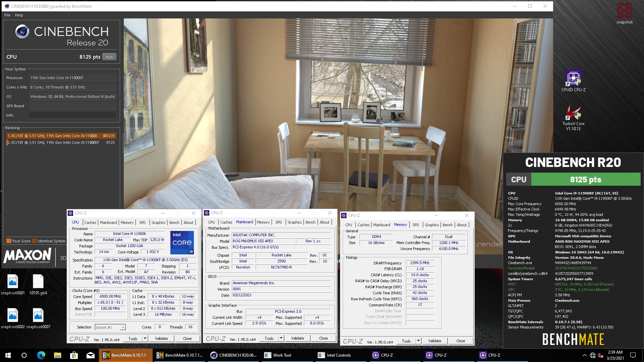Click Mainboard Model ROG MAXIMUS XIII APEX field

click(263, 241)
